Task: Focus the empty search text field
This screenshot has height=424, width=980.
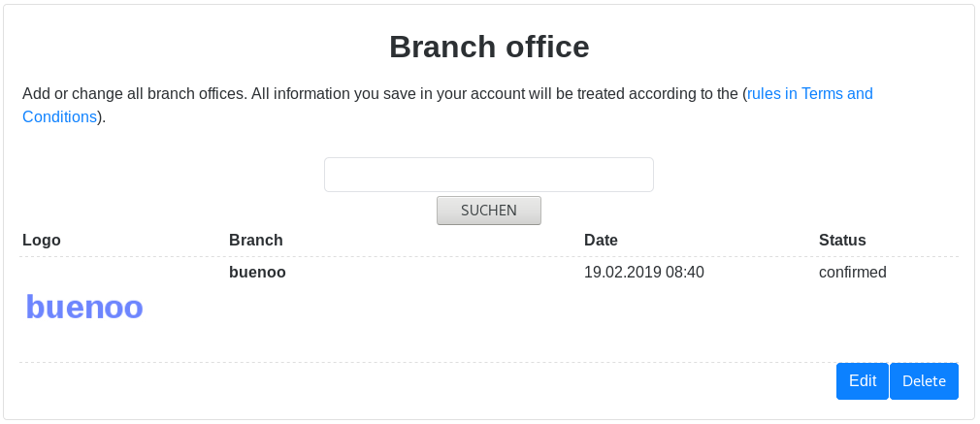Action: click(488, 175)
